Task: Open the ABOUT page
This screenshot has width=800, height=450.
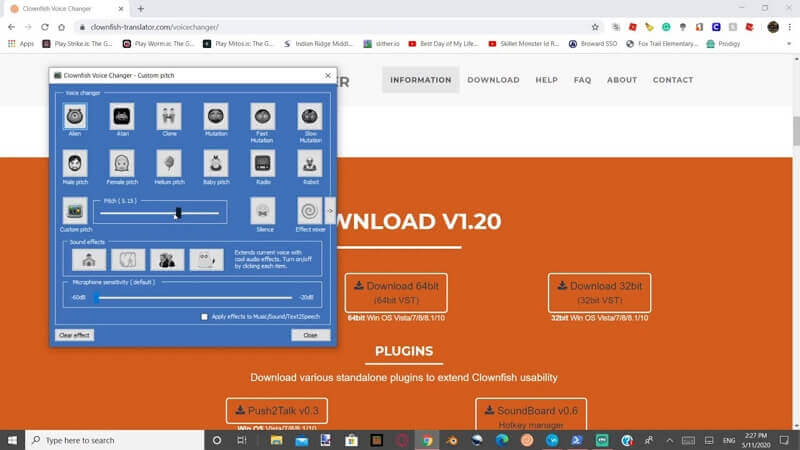Action: (621, 80)
